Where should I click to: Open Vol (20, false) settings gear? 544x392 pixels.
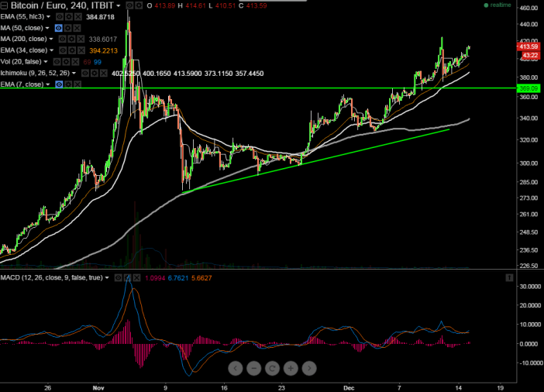66,62
